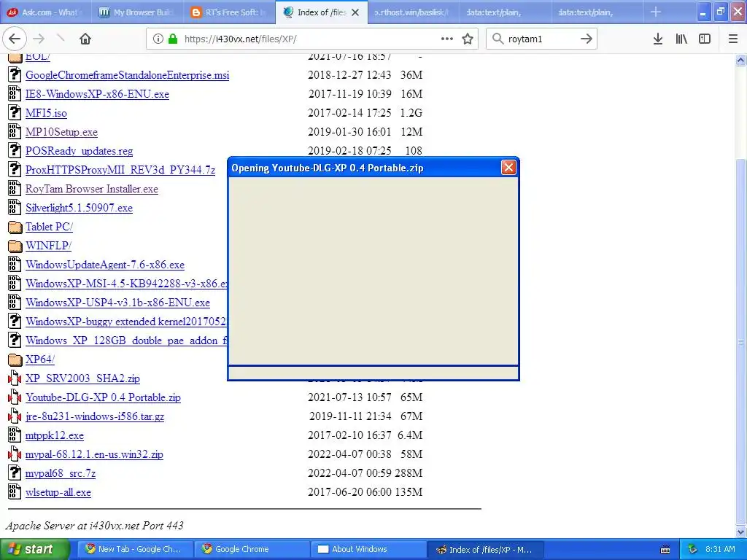Download jre-8u231-windows-i586.tar.gz
The height and width of the screenshot is (560, 747).
(x=95, y=416)
